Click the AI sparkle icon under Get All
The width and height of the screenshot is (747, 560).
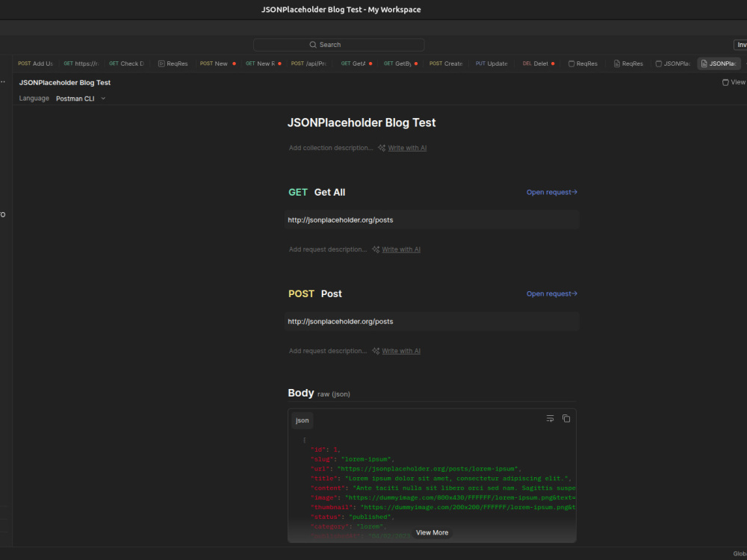point(376,249)
